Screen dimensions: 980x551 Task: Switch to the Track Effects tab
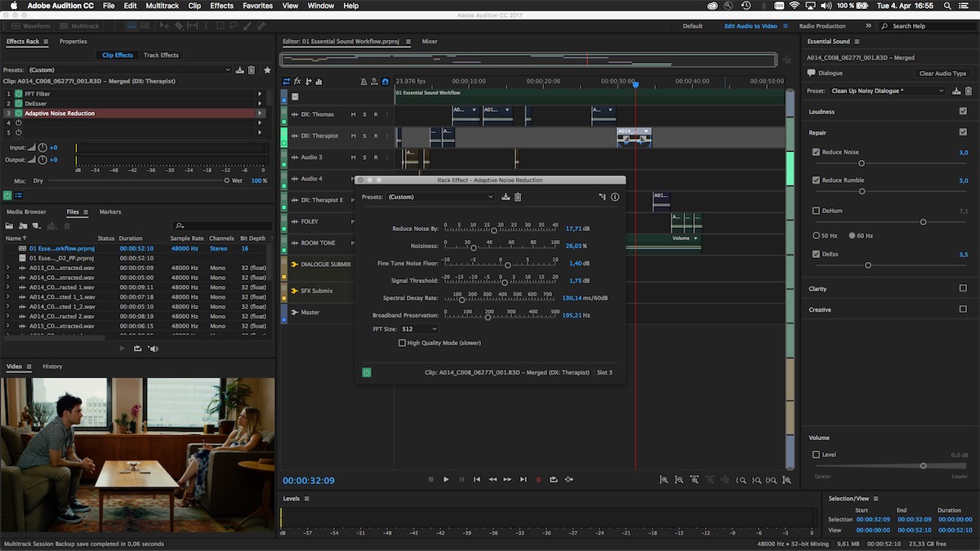pyautogui.click(x=161, y=56)
